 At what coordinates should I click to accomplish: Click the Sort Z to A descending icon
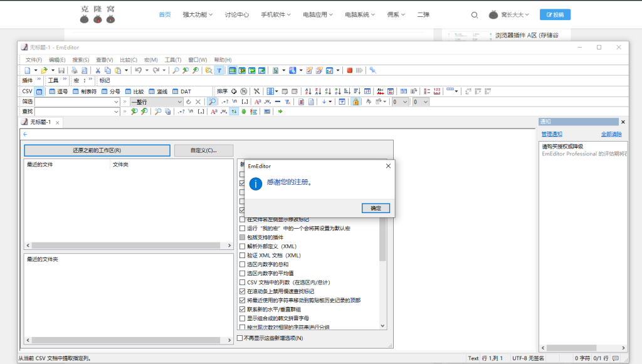coord(318,91)
